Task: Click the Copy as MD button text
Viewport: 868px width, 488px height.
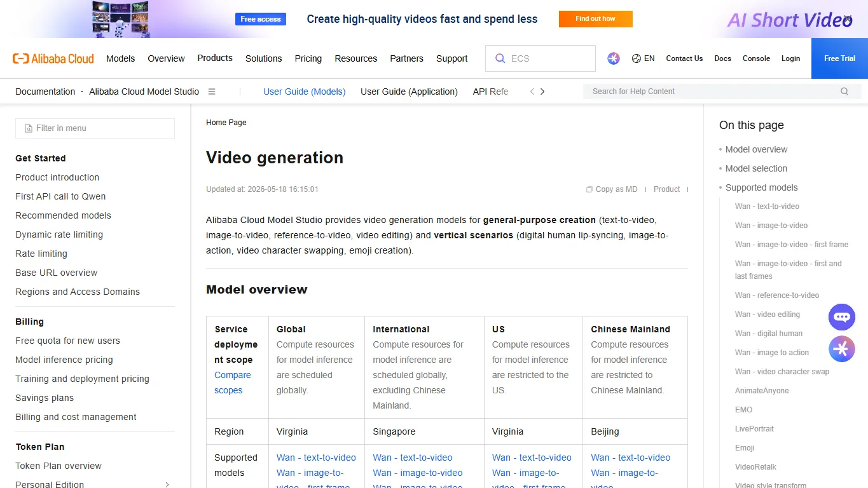Action: [x=616, y=189]
